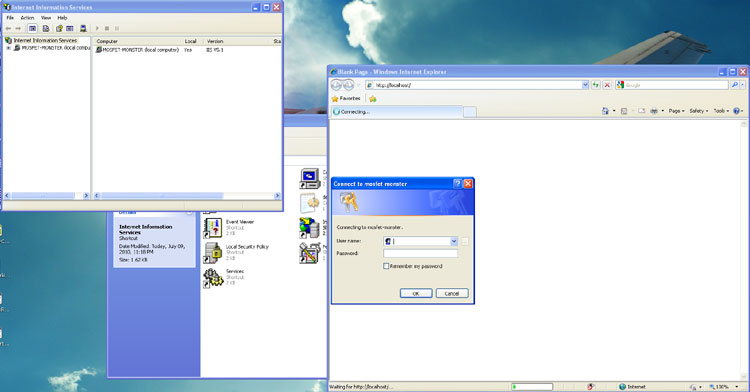Image resolution: width=750 pixels, height=392 pixels.
Task: Click the Add to Favorites Bar star icon
Action: pyautogui.click(x=373, y=99)
